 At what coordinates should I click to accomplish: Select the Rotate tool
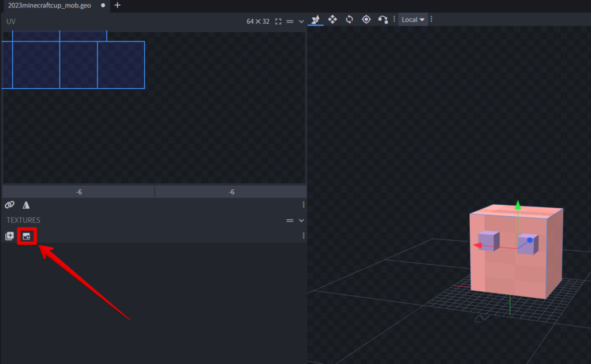349,20
